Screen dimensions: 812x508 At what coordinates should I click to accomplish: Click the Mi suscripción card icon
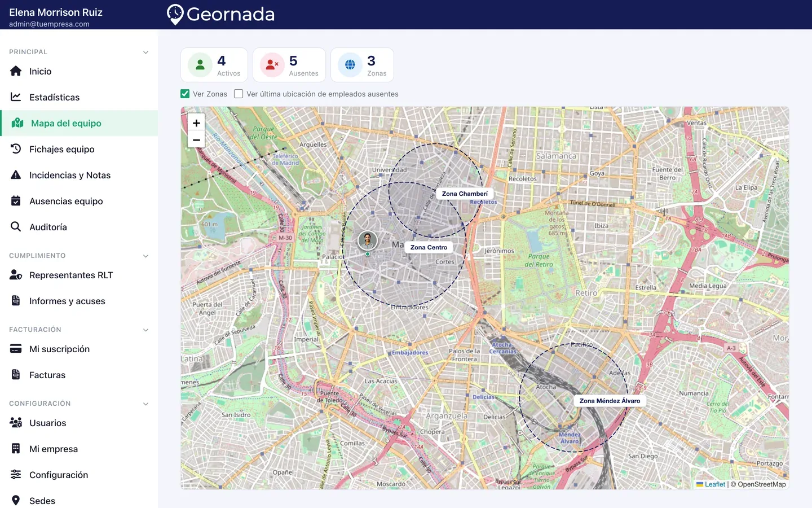click(16, 349)
